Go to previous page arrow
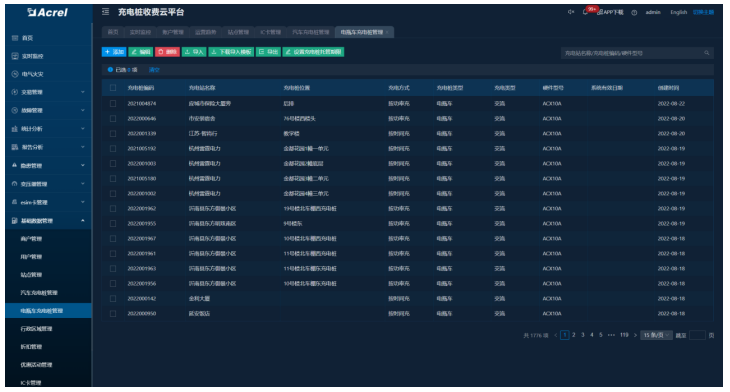The height and width of the screenshot is (392, 730). point(556,335)
